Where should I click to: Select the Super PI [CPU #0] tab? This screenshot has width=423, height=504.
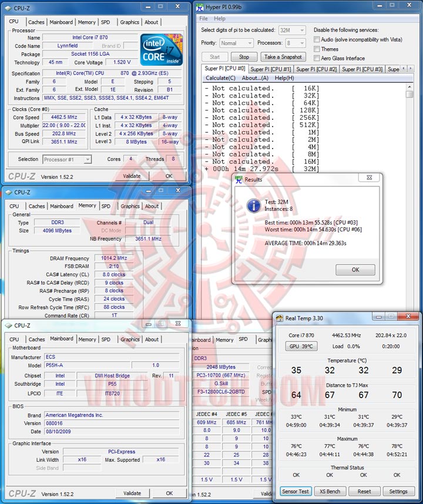pos(225,69)
